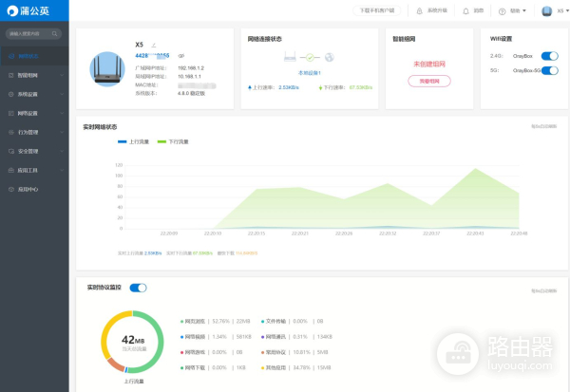Click the internet globe icon in connection status
Image resolution: width=570 pixels, height=392 pixels.
[329, 57]
